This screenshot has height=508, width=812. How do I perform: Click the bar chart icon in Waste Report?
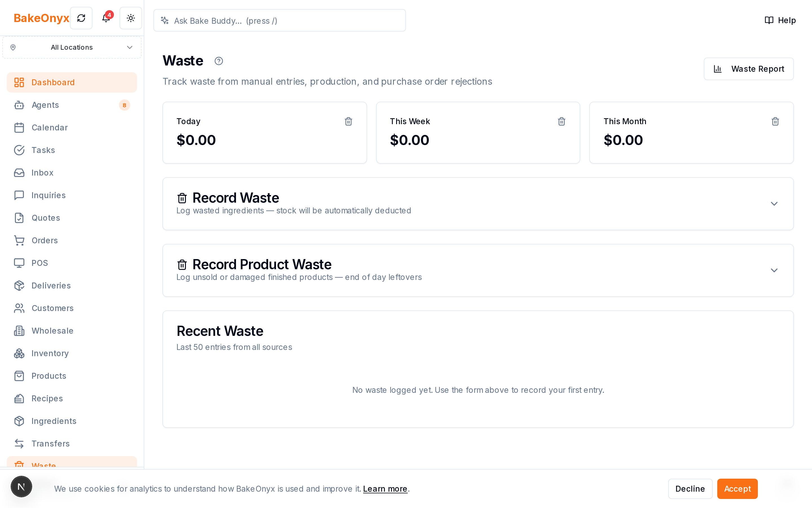pyautogui.click(x=718, y=69)
